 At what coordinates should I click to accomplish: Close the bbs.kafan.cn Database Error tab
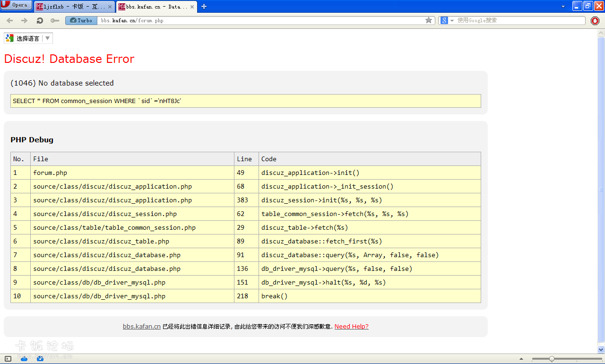point(192,7)
